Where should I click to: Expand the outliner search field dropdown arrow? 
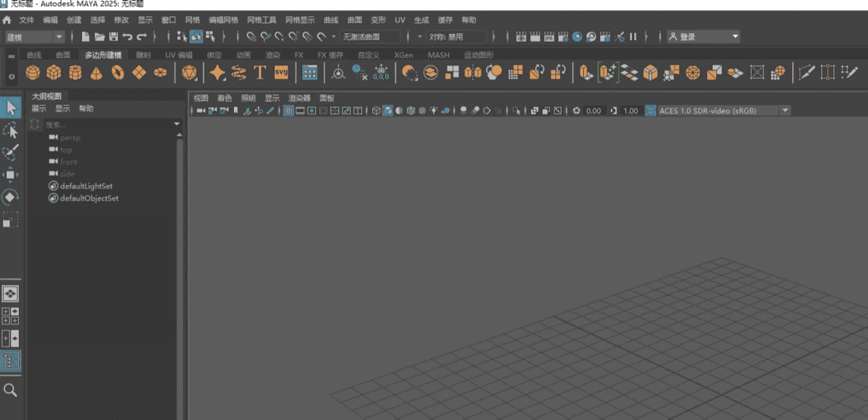pyautogui.click(x=176, y=124)
